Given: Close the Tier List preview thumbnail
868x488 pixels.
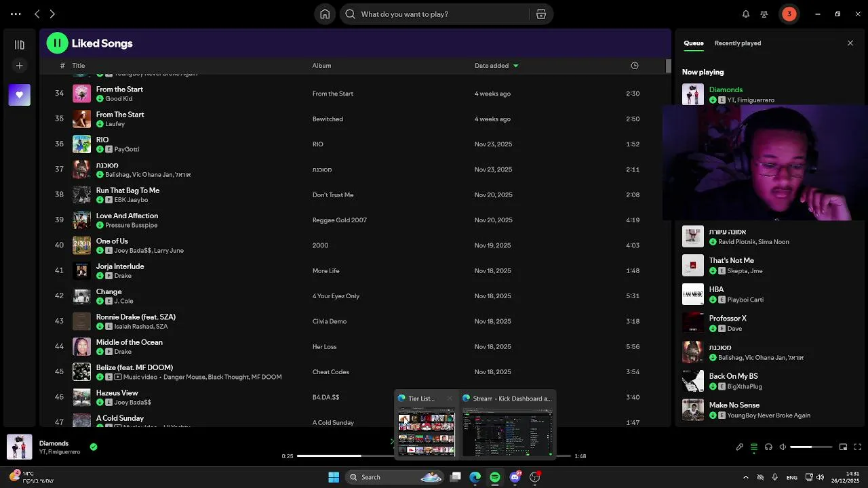Looking at the screenshot, I should [x=450, y=399].
